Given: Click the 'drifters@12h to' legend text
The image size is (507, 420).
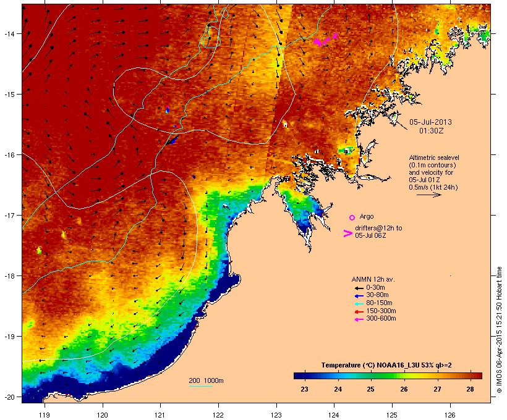Looking at the screenshot, I should (x=378, y=228).
